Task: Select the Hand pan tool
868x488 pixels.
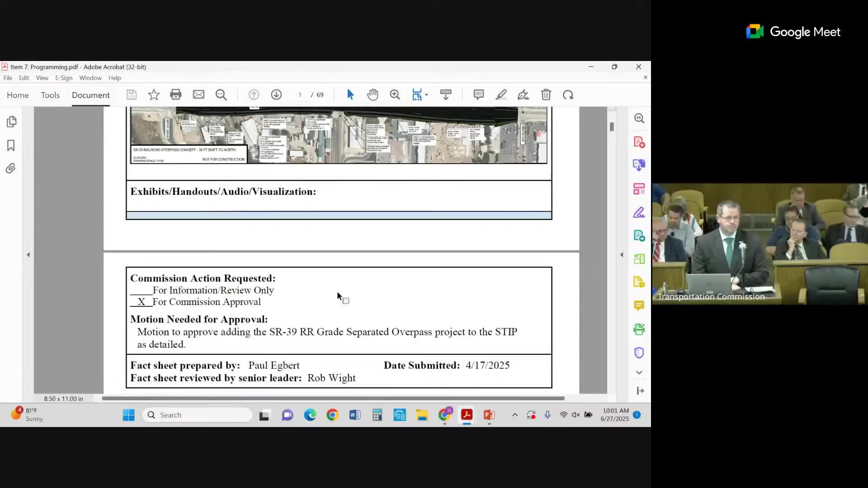Action: coord(373,94)
